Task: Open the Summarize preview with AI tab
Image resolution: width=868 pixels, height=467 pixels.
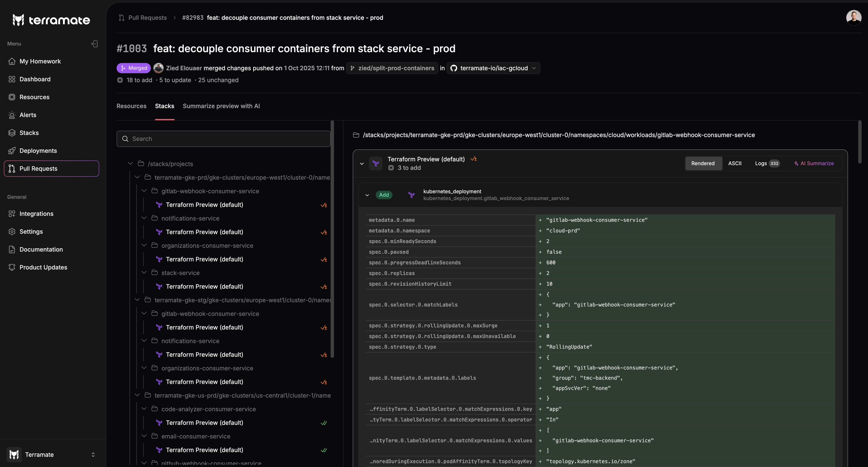Action: (221, 106)
